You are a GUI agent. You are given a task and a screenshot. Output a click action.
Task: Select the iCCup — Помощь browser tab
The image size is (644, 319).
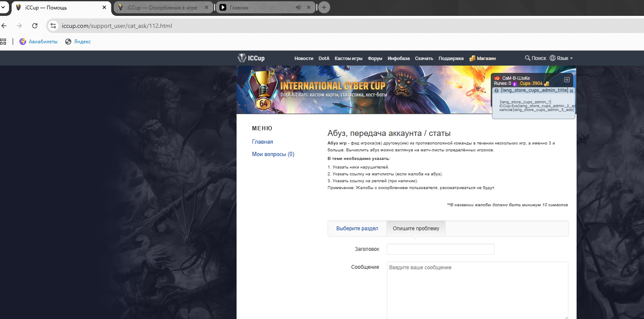point(61,7)
